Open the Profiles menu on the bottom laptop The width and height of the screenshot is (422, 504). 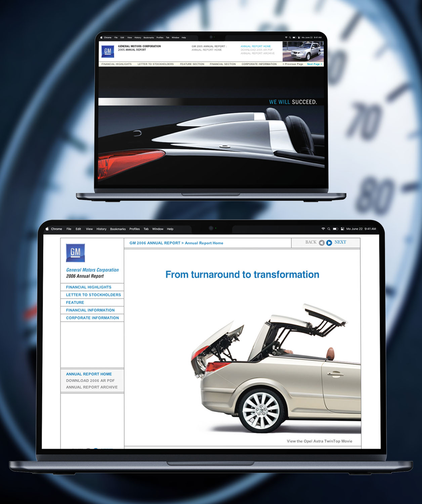click(x=134, y=229)
